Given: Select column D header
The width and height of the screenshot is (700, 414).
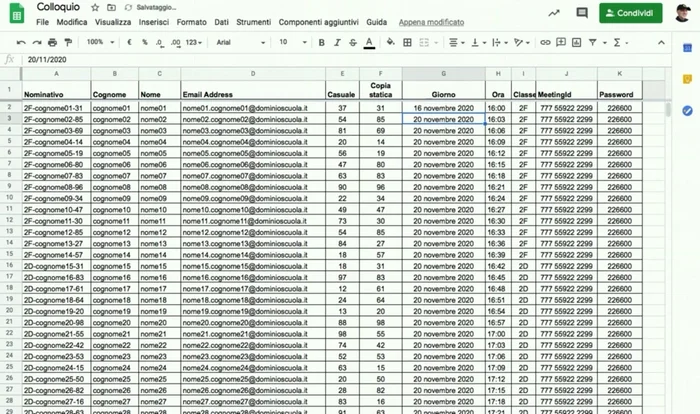Looking at the screenshot, I should pyautogui.click(x=253, y=74).
